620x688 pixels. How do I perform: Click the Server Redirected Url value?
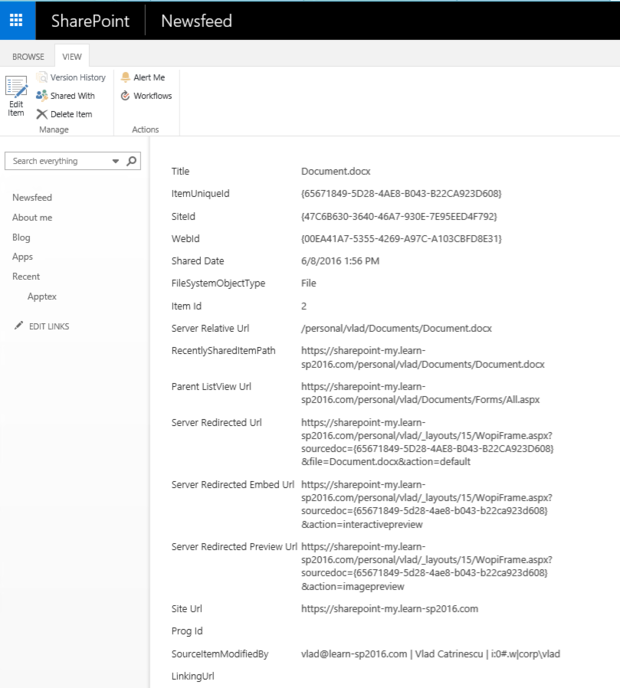[x=427, y=442]
